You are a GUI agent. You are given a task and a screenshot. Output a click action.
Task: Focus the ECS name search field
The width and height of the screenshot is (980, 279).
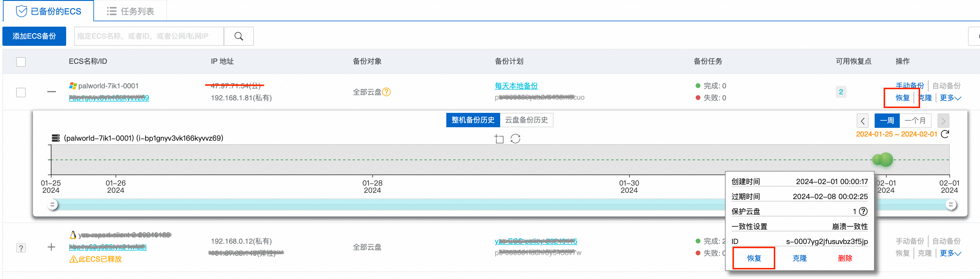[x=149, y=36]
